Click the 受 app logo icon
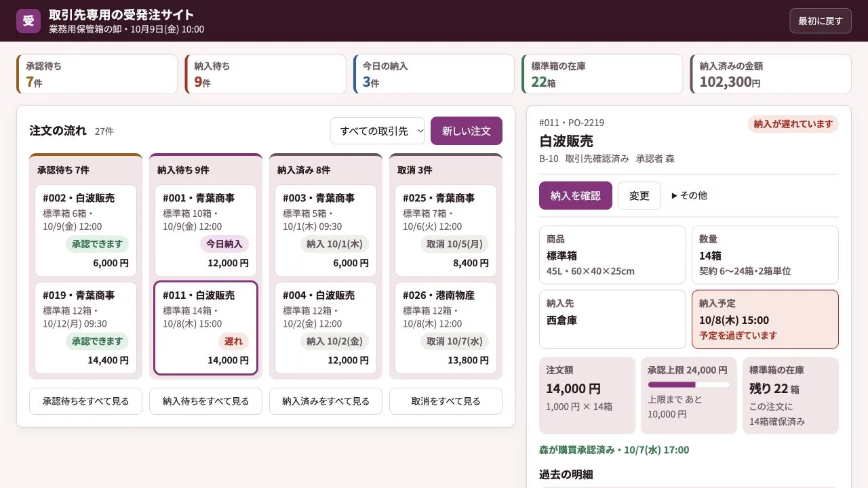Viewport: 868px width, 488px height. coord(28,21)
